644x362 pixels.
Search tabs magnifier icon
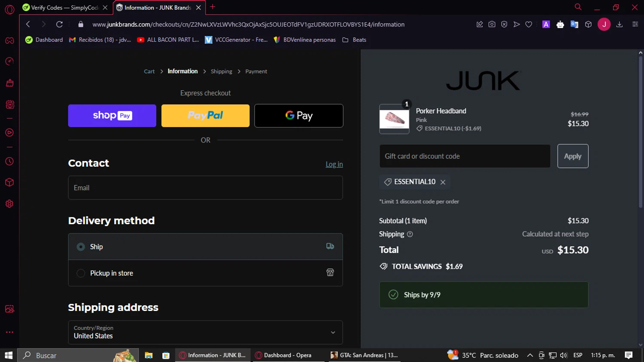pyautogui.click(x=578, y=7)
